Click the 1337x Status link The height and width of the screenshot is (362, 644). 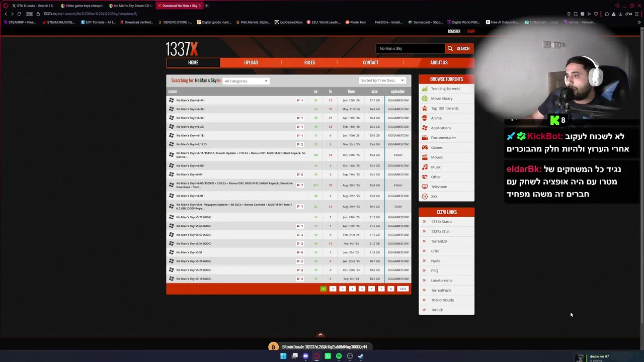pos(441,222)
